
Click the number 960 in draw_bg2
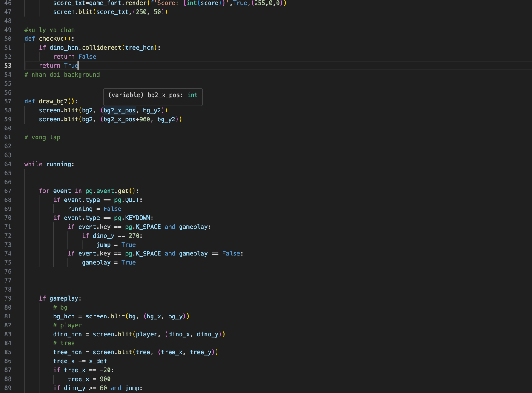(x=145, y=119)
